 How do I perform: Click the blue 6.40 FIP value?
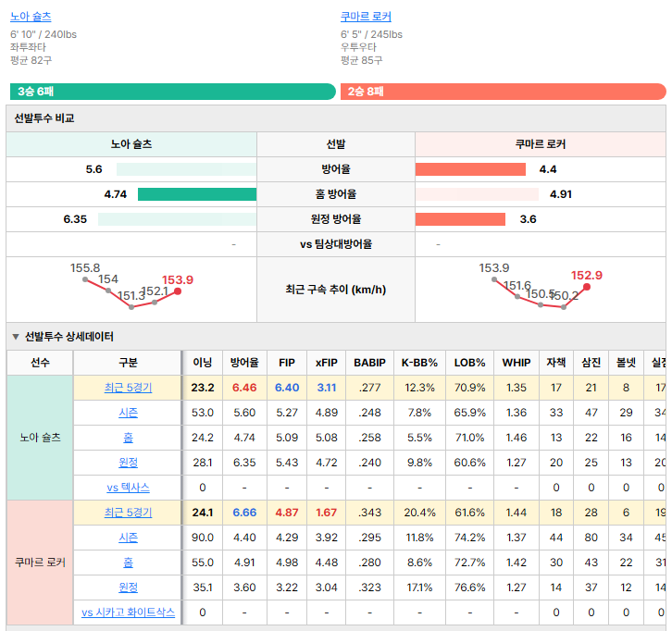coord(287,388)
